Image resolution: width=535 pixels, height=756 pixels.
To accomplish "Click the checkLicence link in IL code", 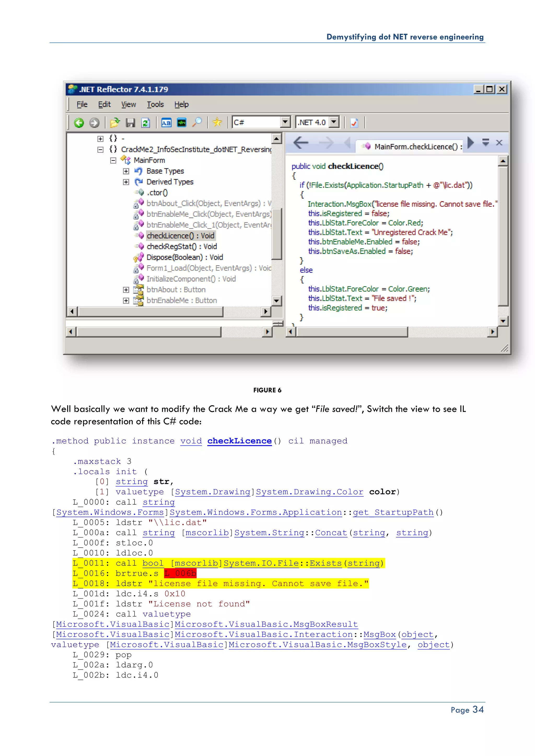I will (x=240, y=441).
